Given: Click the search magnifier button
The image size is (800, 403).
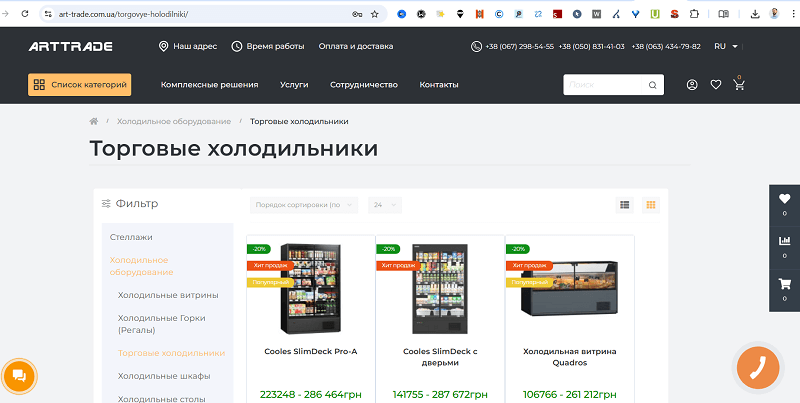Looking at the screenshot, I should click(x=653, y=85).
